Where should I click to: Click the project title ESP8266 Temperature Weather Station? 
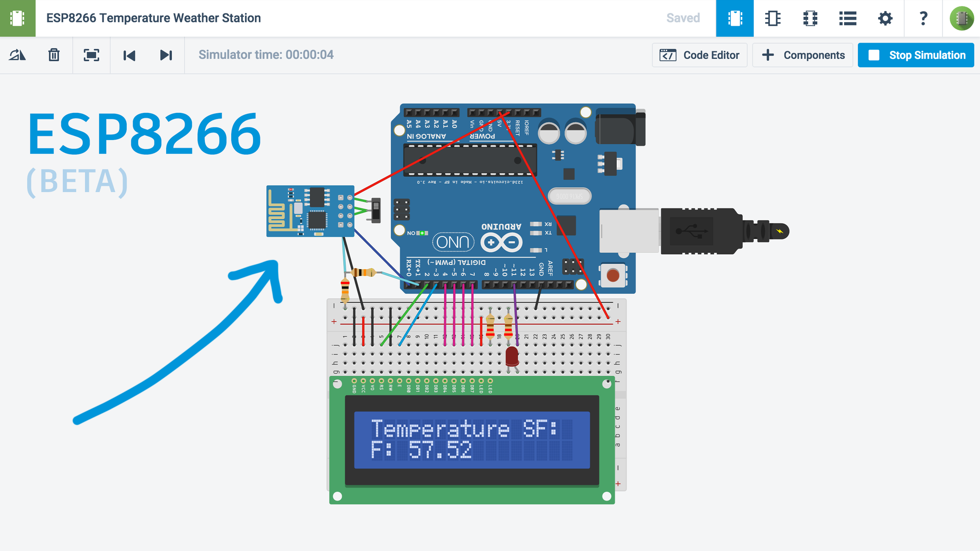153,18
